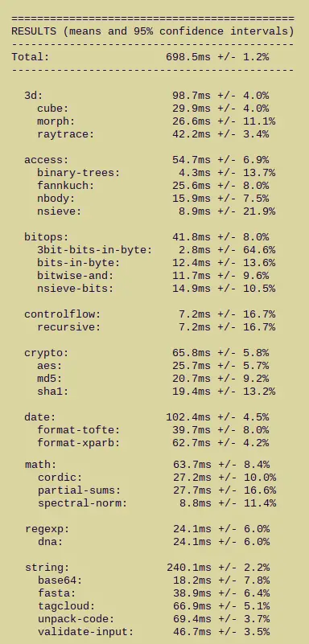
Task: Click the partial-sums test name
Action: point(80,490)
